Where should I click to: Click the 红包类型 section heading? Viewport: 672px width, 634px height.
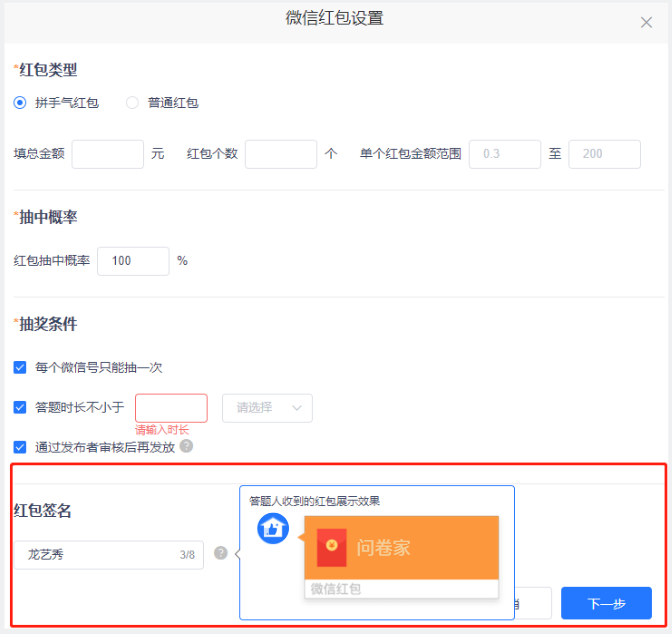coord(48,70)
